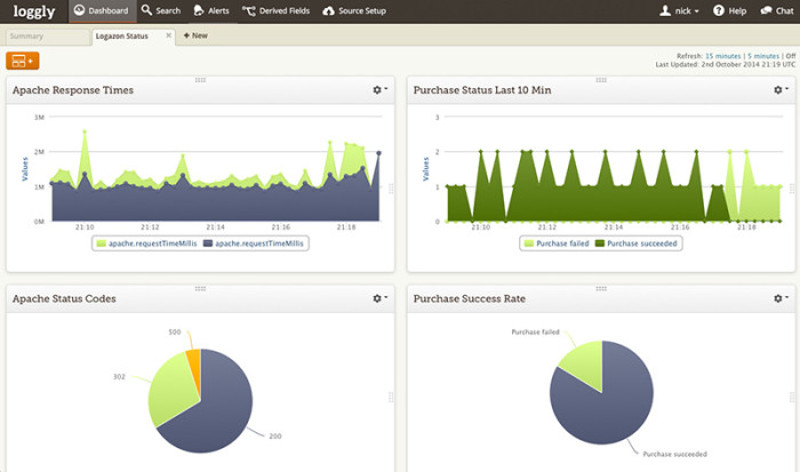This screenshot has height=472, width=800.
Task: Open the Help question mark icon
Action: tap(718, 10)
